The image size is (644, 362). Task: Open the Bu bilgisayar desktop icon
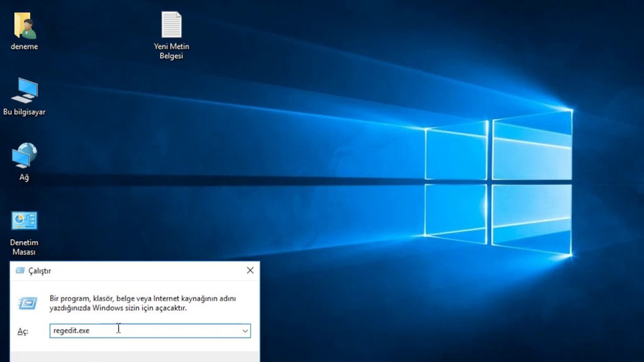pyautogui.click(x=24, y=90)
